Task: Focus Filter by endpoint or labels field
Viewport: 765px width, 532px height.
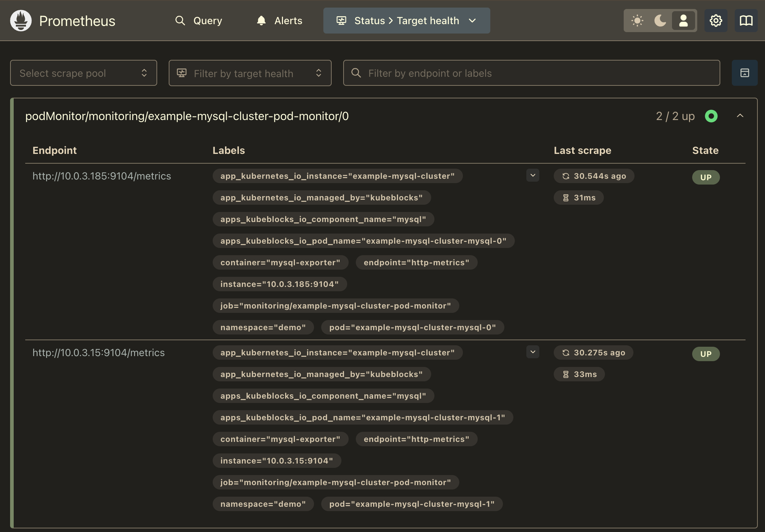Action: coord(532,73)
